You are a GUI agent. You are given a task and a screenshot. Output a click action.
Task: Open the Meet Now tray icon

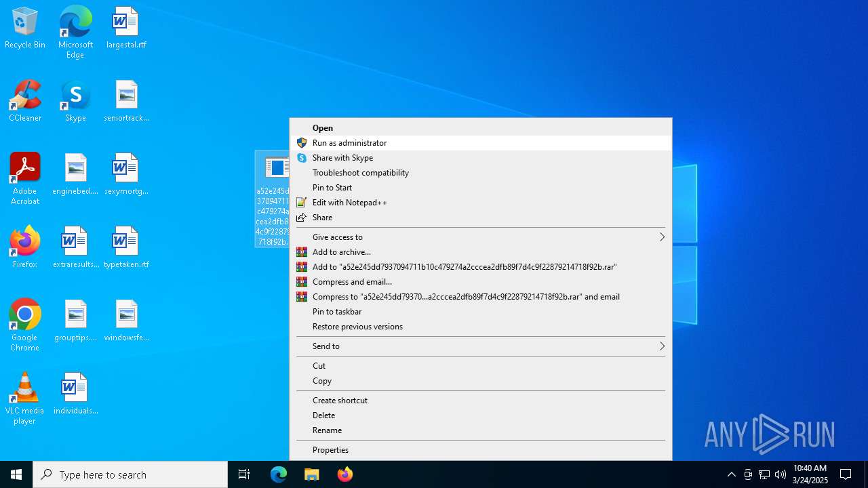748,474
